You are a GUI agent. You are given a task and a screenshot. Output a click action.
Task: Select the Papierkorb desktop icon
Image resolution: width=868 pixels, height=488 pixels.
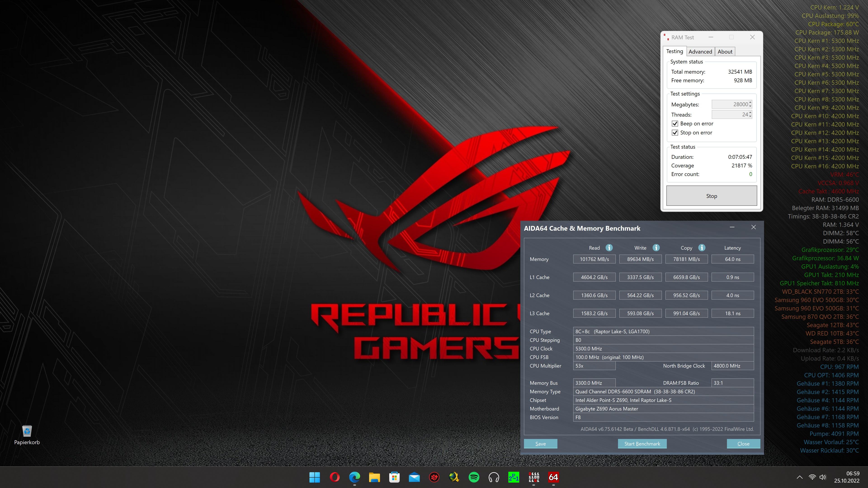pos(27,435)
